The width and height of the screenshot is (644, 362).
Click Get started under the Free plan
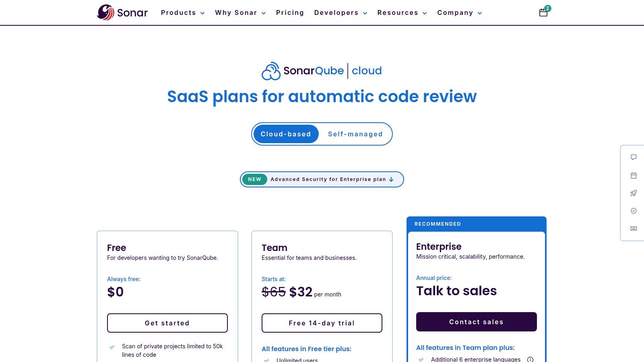(x=167, y=323)
